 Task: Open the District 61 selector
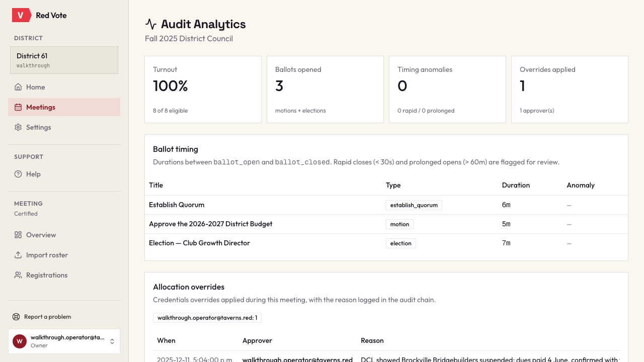(64, 60)
